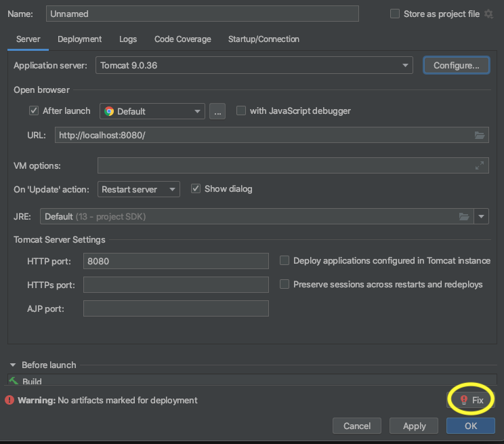
Task: Open the Default browser dropdown
Action: tap(152, 111)
